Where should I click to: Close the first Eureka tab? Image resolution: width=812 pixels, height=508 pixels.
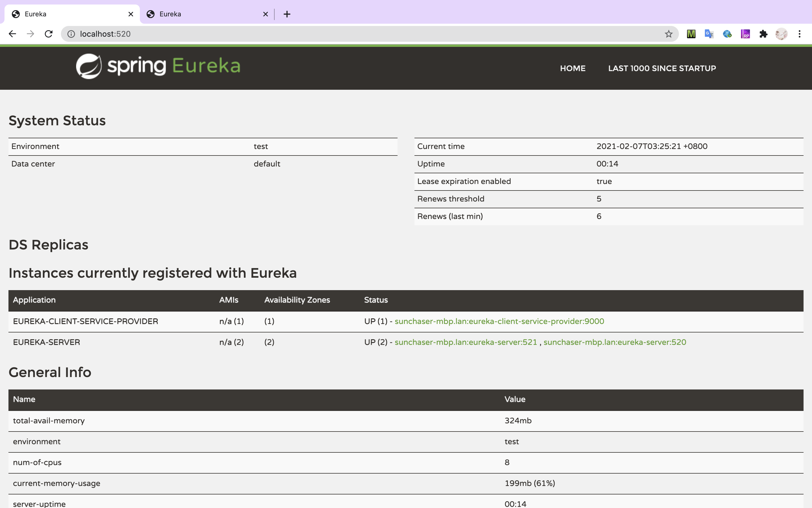pos(131,14)
